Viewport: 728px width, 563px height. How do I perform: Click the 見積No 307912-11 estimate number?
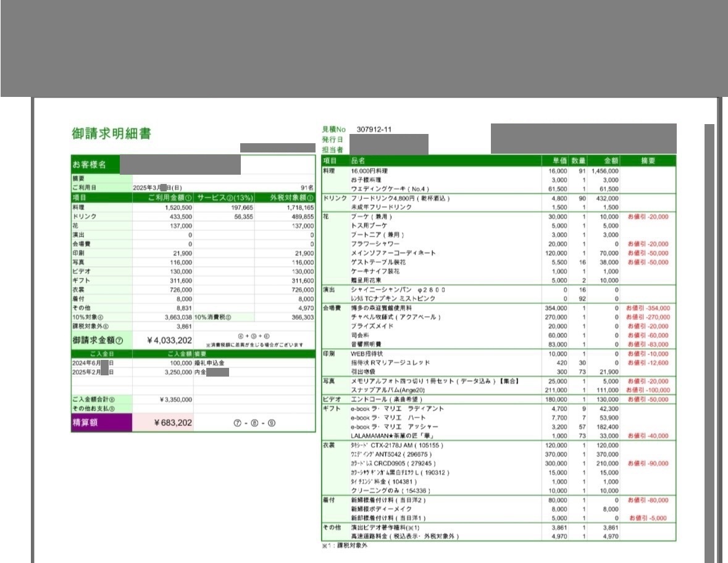[x=374, y=130]
